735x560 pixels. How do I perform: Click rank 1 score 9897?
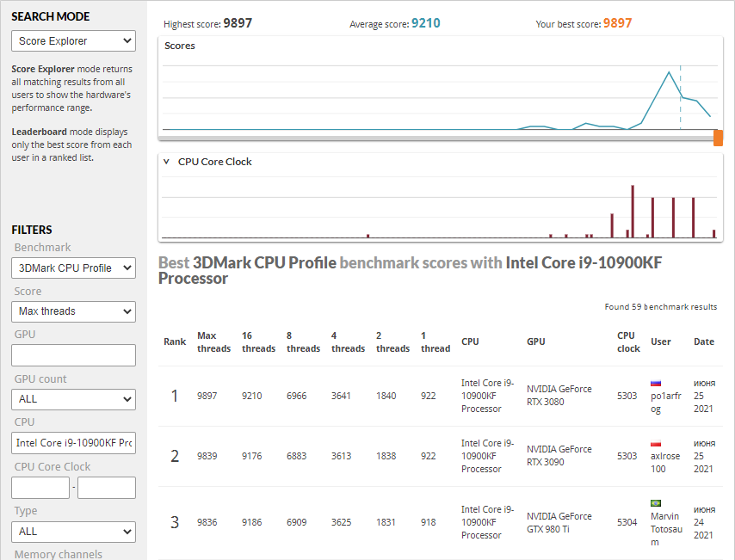[207, 396]
